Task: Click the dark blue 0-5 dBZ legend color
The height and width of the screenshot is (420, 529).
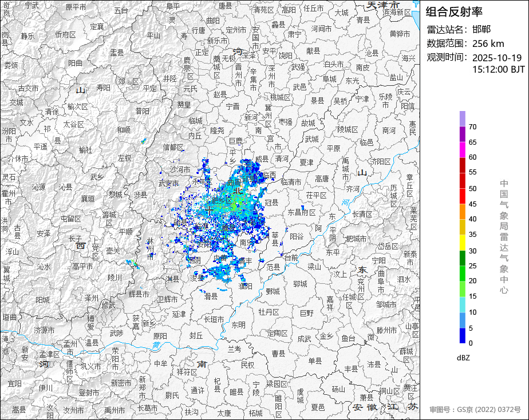Action: tap(462, 335)
